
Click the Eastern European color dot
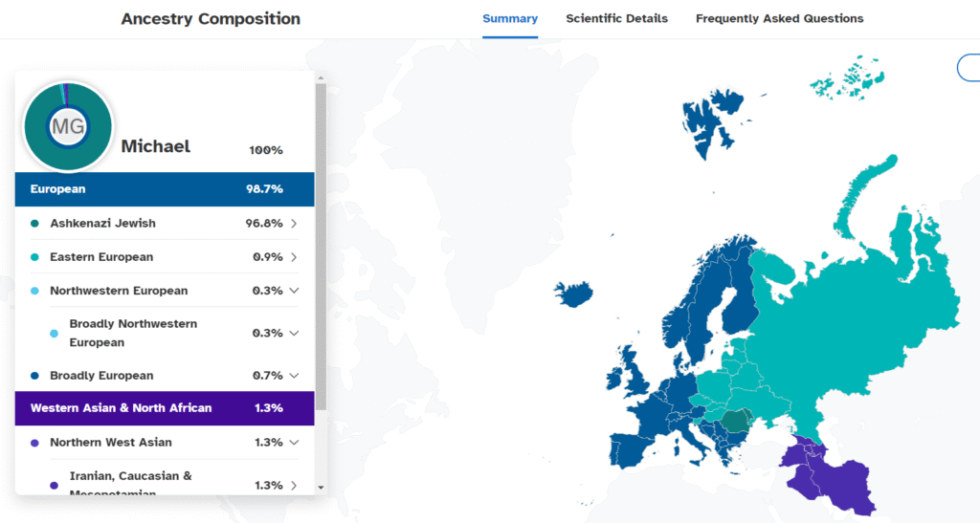pyautogui.click(x=35, y=257)
